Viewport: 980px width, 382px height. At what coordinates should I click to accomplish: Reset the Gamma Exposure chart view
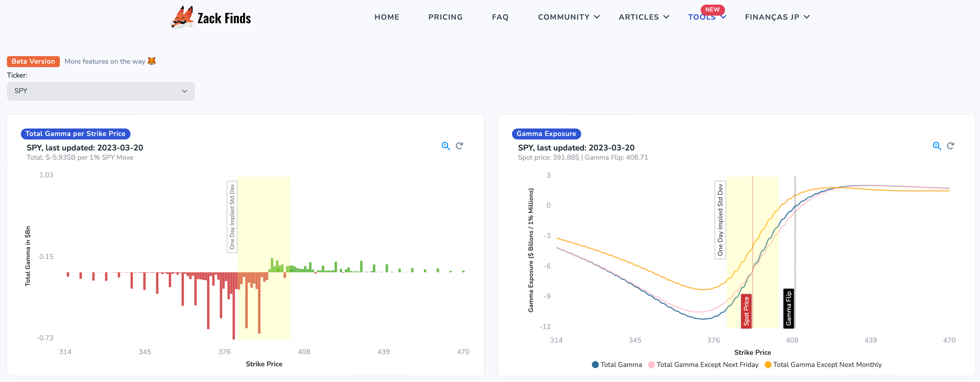tap(950, 146)
